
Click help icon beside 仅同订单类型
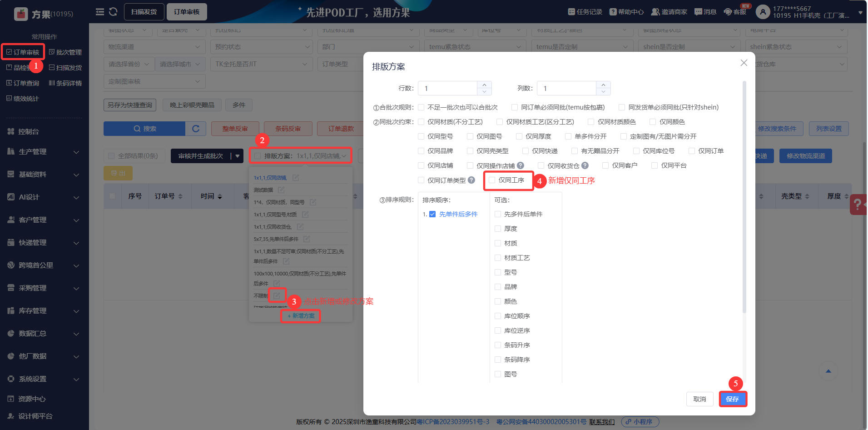[471, 180]
